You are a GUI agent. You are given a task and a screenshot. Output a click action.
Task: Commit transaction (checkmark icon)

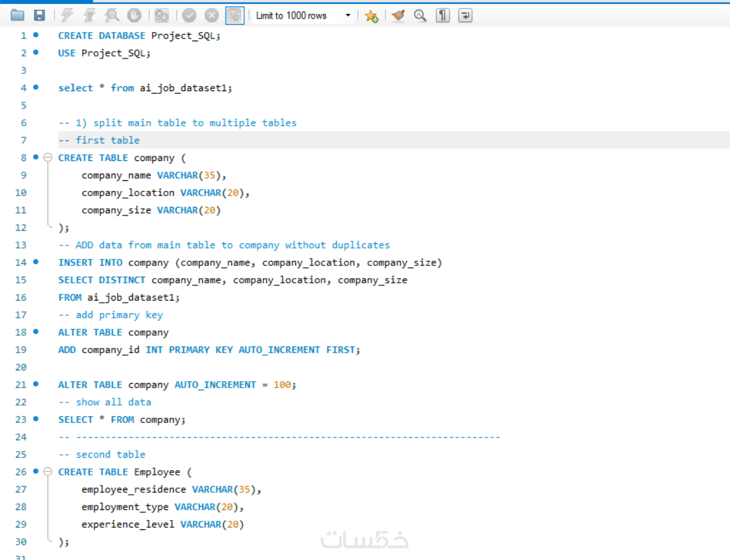pos(189,15)
